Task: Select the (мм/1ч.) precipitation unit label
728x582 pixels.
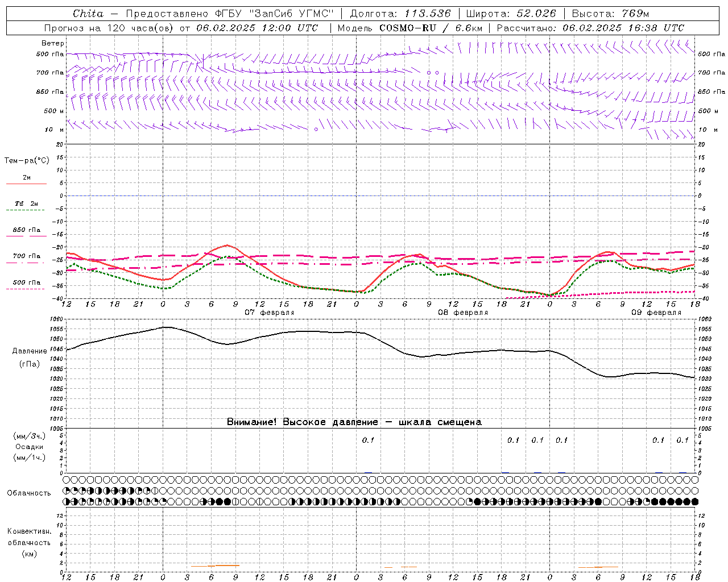Action: [29, 458]
